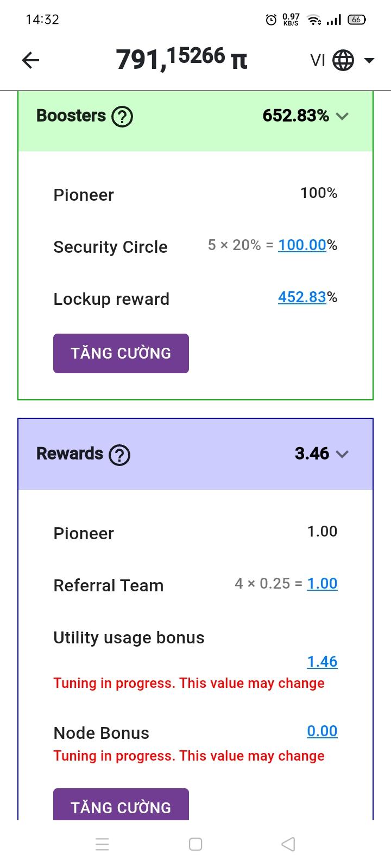The width and height of the screenshot is (391, 868).
Task: Tap the battery level status icon
Action: click(x=356, y=20)
